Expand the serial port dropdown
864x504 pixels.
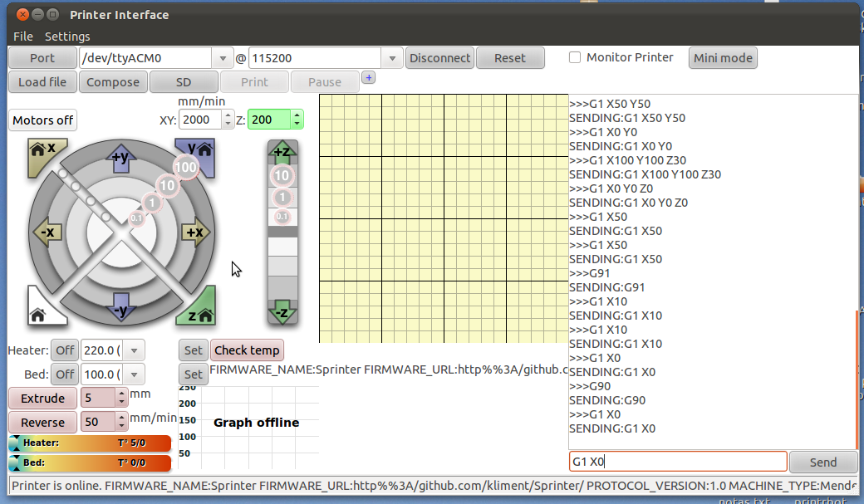click(x=223, y=58)
